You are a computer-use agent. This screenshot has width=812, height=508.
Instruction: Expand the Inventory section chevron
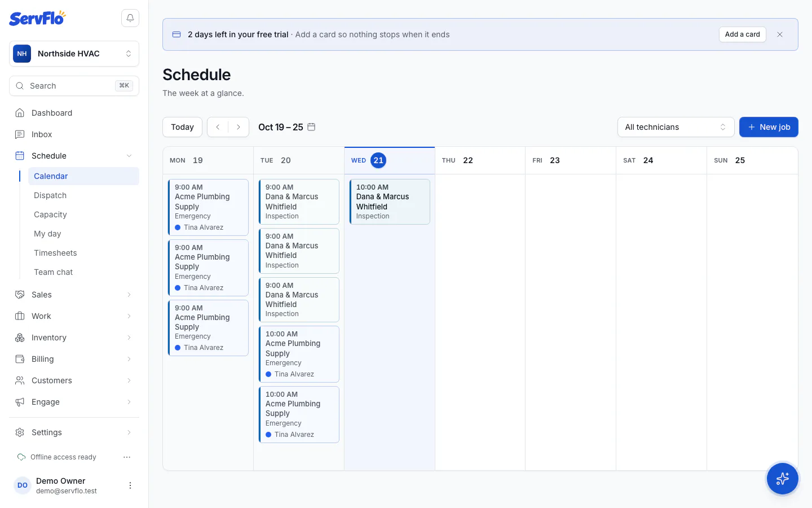click(x=129, y=338)
